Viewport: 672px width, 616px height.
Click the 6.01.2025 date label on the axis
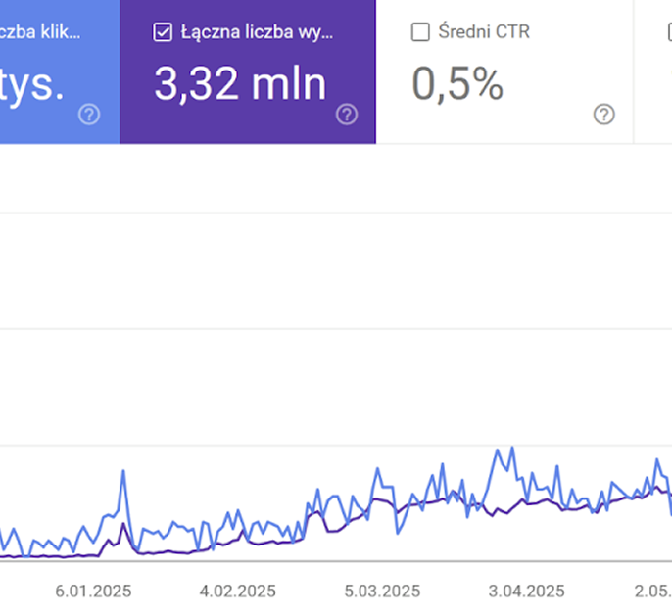tap(93, 591)
